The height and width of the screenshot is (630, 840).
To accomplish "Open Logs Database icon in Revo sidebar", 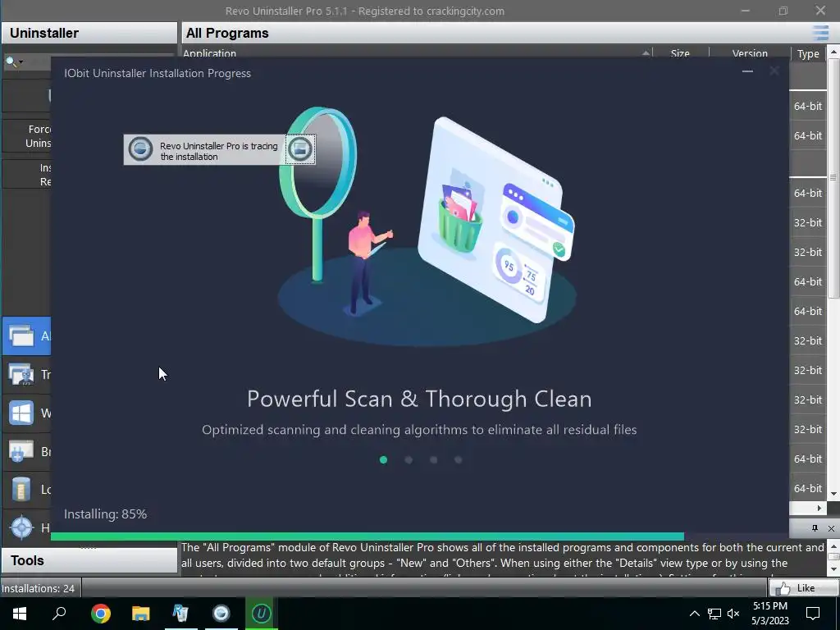I will [x=21, y=490].
